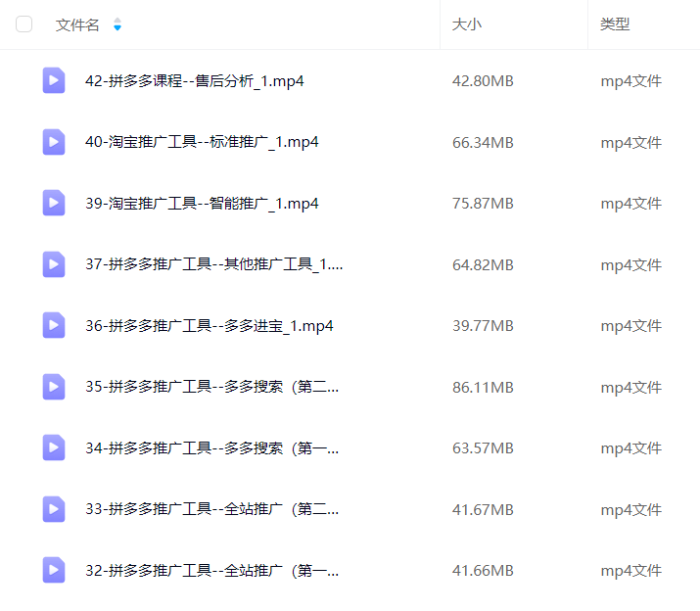Click video icon for 42-拼多多课程--售后分析_1.mp4
The height and width of the screenshot is (611, 700).
tap(54, 80)
